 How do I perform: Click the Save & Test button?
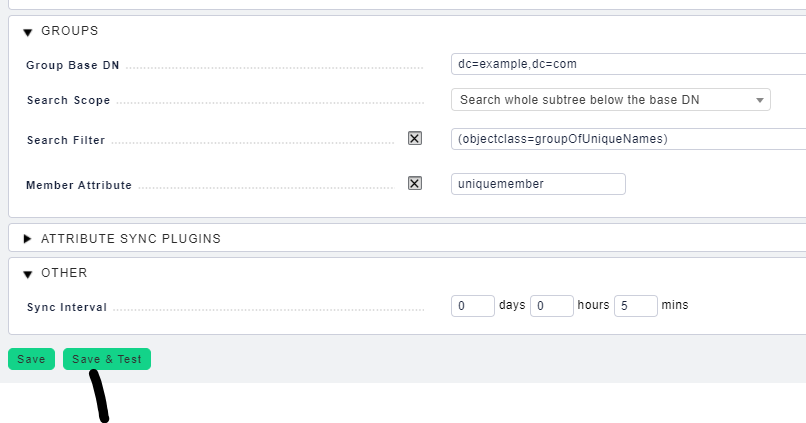pos(107,359)
